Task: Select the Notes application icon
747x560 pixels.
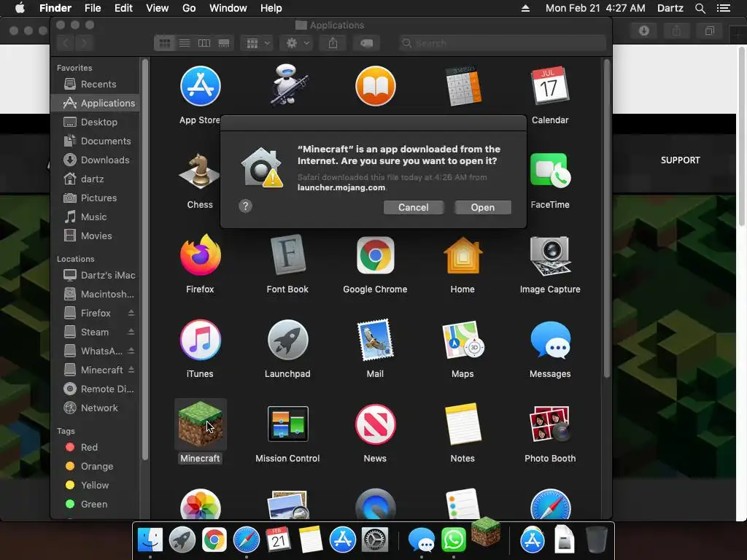Action: [462, 424]
